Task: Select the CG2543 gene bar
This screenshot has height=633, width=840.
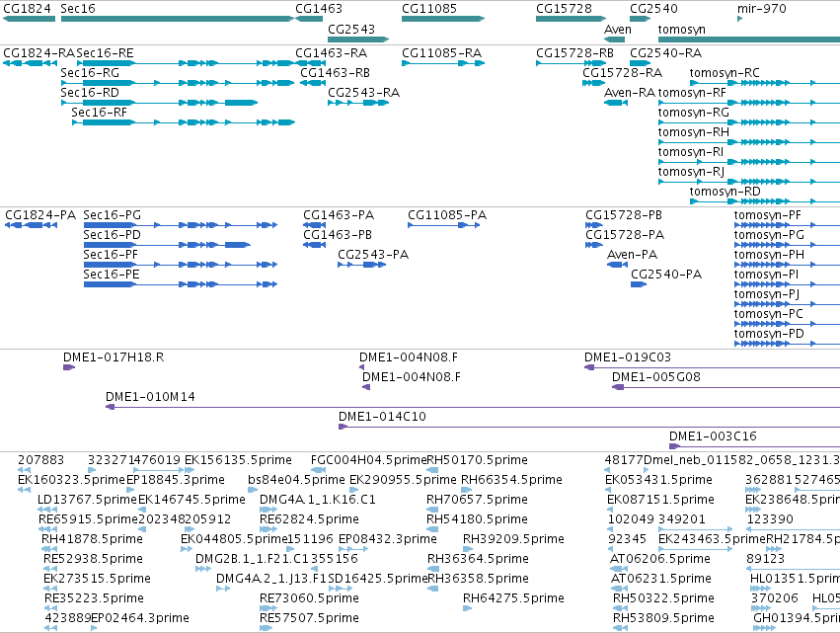Action: point(358,40)
